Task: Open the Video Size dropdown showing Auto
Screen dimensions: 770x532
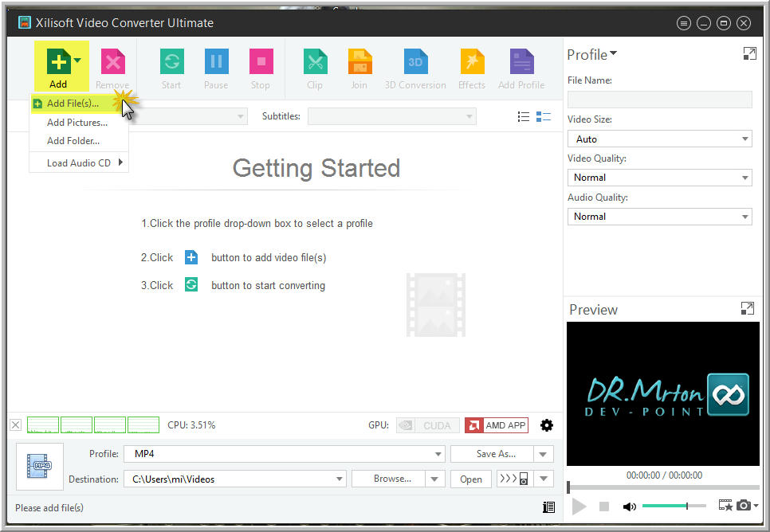Action: [659, 139]
